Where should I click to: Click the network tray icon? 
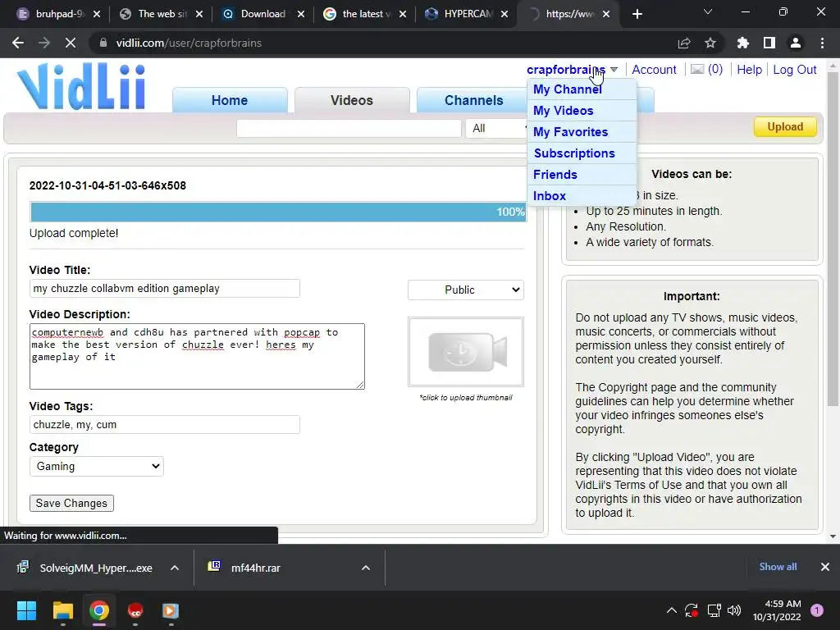714,610
